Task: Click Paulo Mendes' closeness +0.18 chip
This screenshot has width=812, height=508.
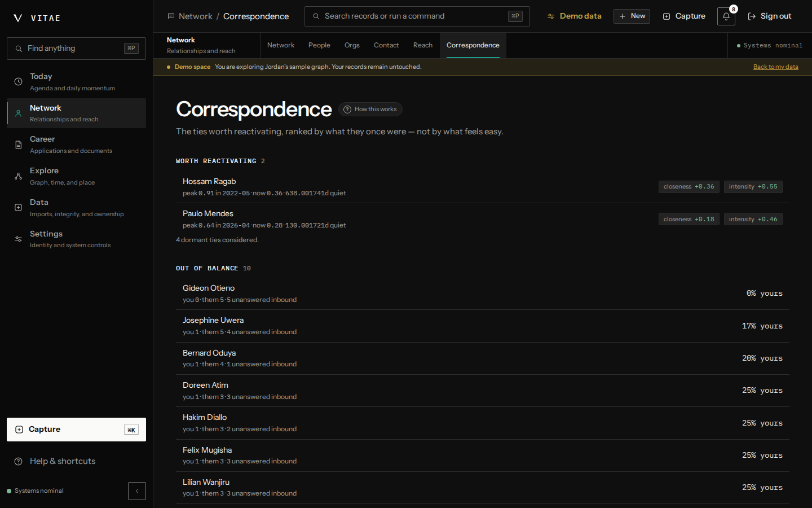Action: [x=689, y=219]
